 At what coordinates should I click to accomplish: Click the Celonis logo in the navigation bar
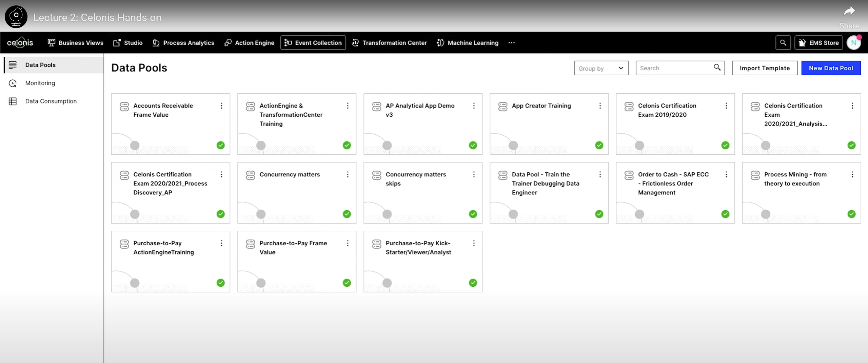click(20, 43)
